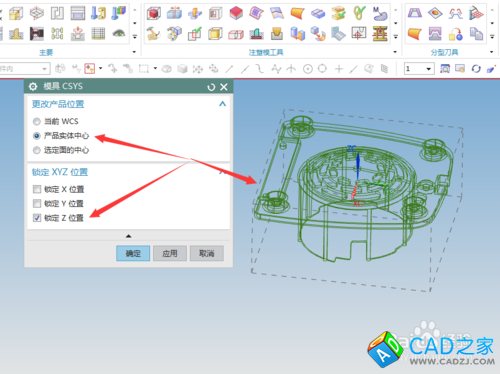This screenshot has height=374, width=500.
Task: Select the 选定面的中心 radio option
Action: (37, 150)
